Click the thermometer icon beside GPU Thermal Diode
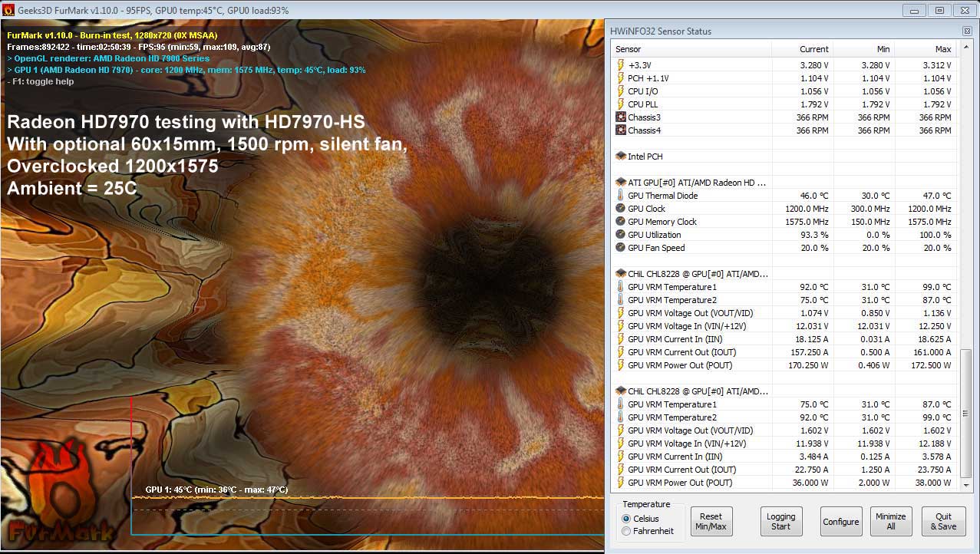Image resolution: width=980 pixels, height=554 pixels. click(621, 196)
